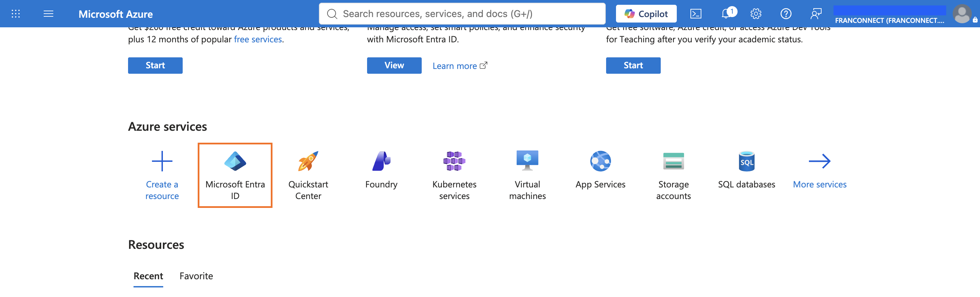Open Microsoft Entra ID service icon

point(235,161)
